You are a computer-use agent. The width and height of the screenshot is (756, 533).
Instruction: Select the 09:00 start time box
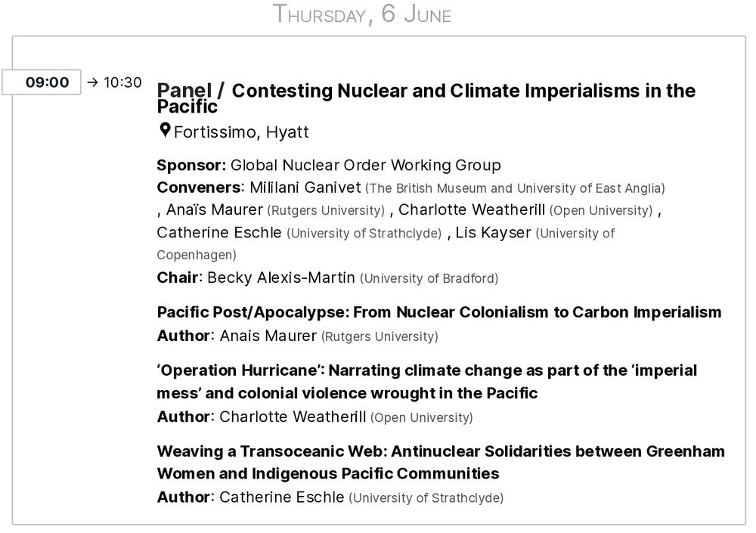pyautogui.click(x=42, y=82)
